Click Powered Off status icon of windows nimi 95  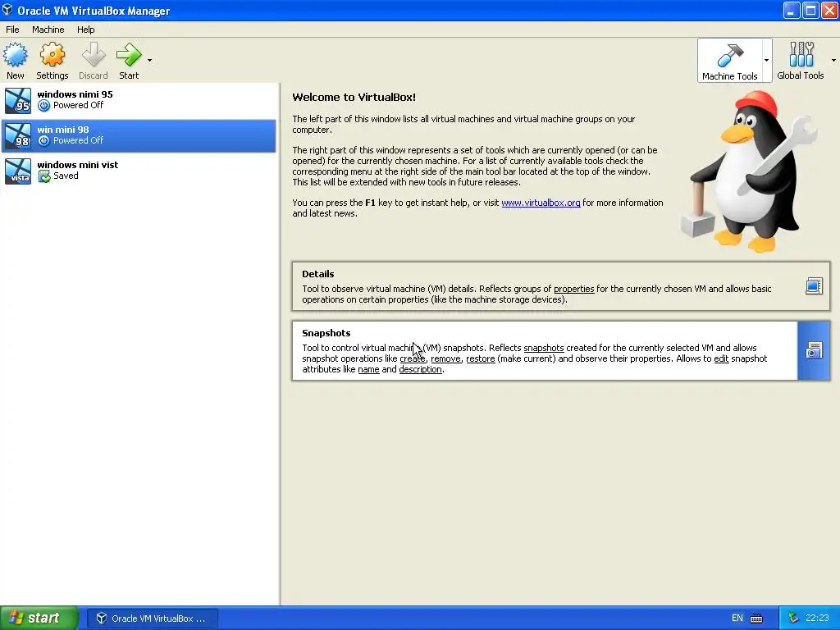click(x=44, y=106)
